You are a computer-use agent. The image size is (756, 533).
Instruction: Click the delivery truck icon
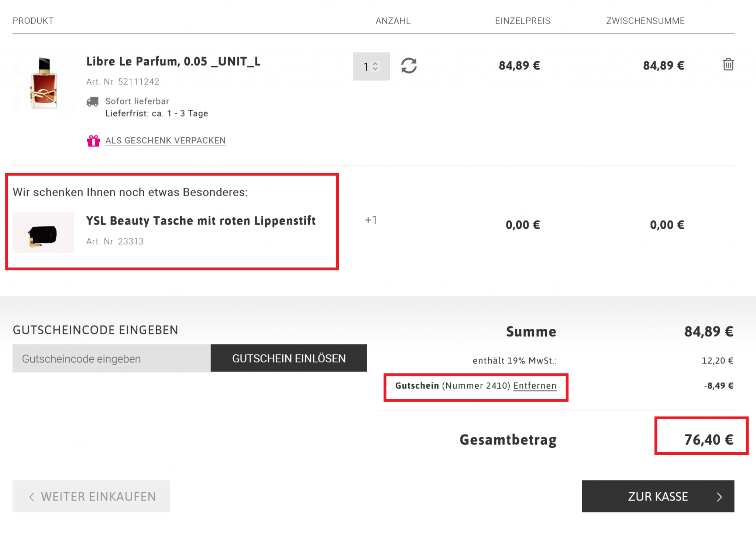click(x=92, y=102)
